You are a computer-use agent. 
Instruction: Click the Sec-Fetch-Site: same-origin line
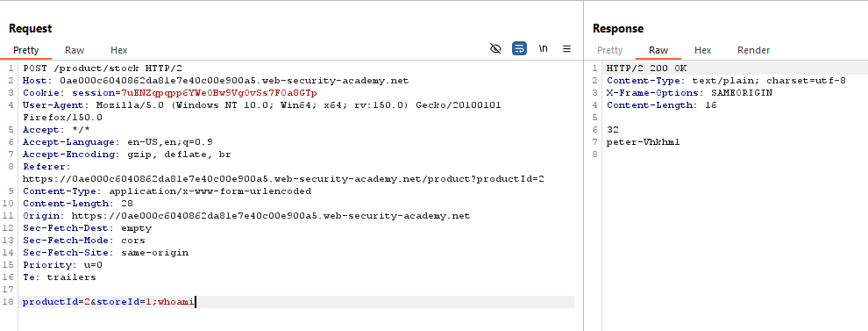(105, 252)
